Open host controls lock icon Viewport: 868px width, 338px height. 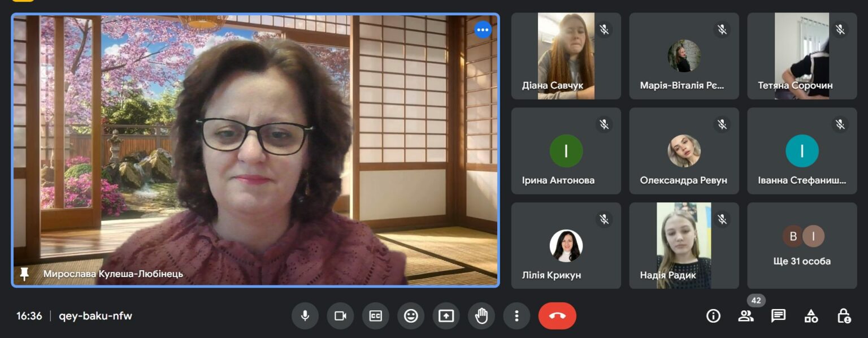844,316
